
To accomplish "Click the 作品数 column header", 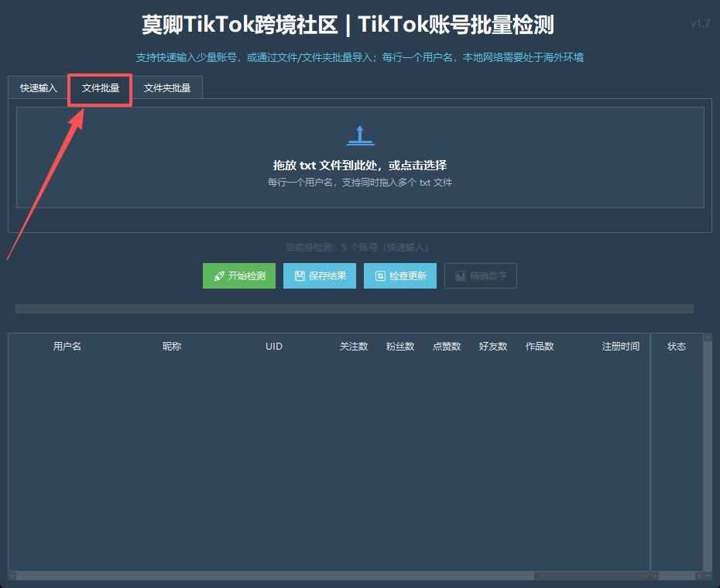I will click(x=540, y=347).
